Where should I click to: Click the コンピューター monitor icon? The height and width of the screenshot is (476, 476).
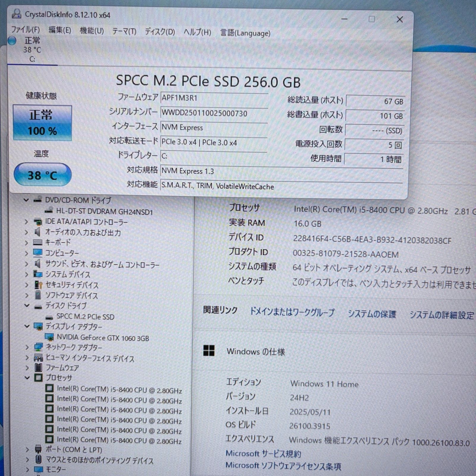(38, 253)
